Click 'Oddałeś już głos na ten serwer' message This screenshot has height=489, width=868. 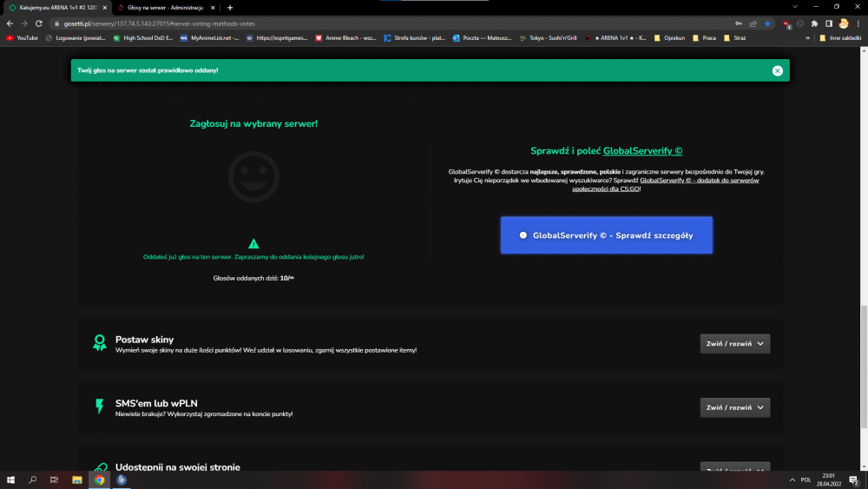253,257
